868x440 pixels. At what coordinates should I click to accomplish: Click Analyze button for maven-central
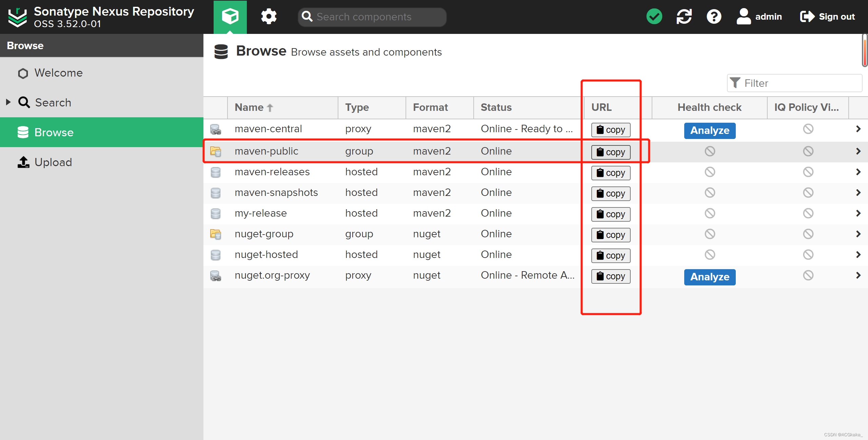tap(710, 130)
